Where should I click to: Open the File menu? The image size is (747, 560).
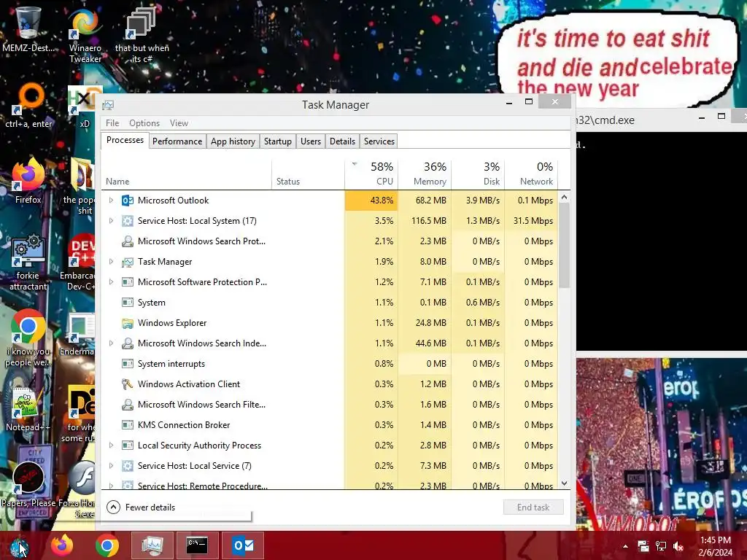click(112, 123)
